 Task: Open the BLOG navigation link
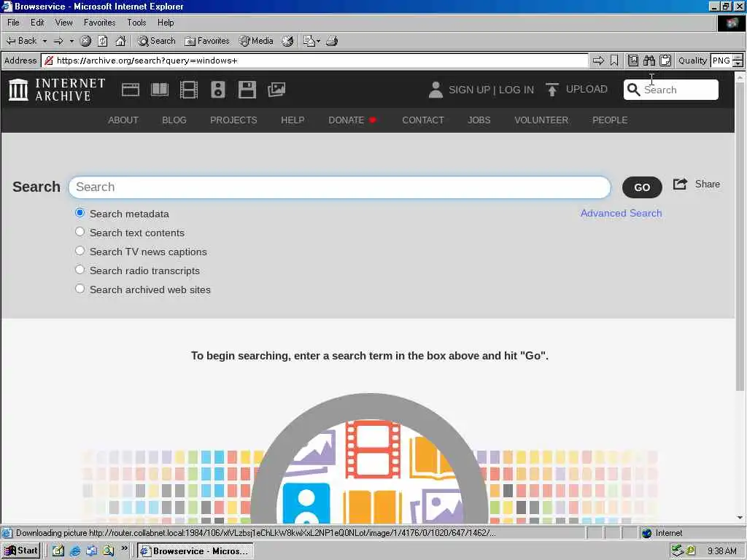pyautogui.click(x=174, y=120)
